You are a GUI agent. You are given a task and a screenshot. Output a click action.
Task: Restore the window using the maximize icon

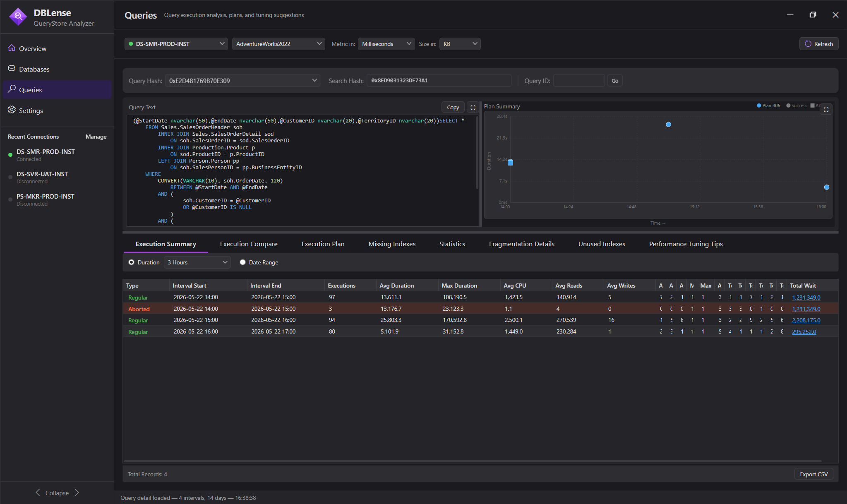pos(813,14)
